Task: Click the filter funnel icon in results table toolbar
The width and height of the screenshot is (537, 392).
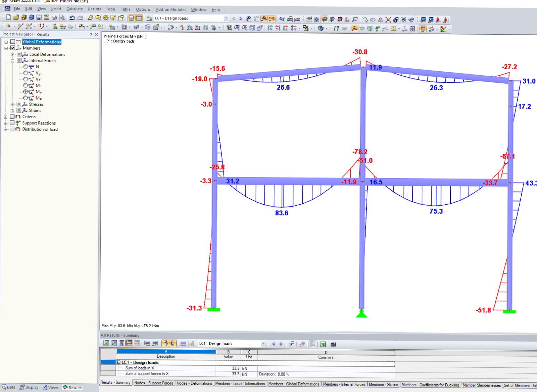Action: click(x=292, y=344)
